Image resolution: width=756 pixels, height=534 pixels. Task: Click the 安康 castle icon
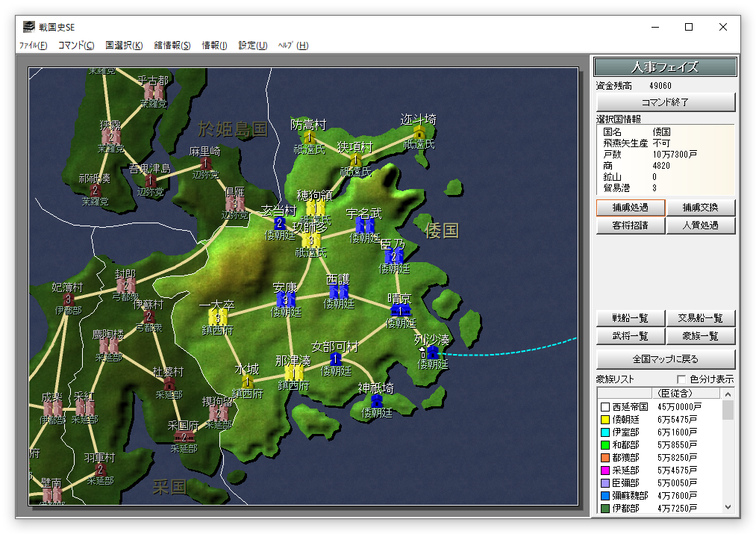tap(285, 299)
